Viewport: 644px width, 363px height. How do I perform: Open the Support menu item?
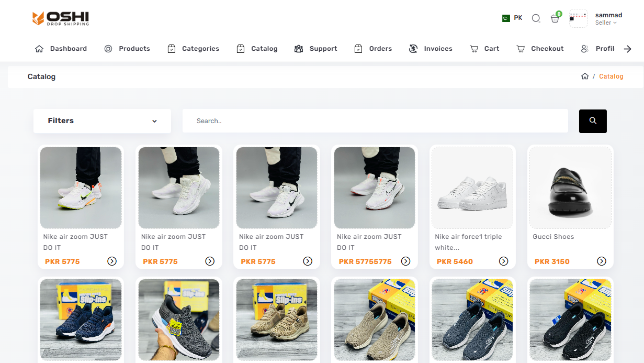[315, 49]
